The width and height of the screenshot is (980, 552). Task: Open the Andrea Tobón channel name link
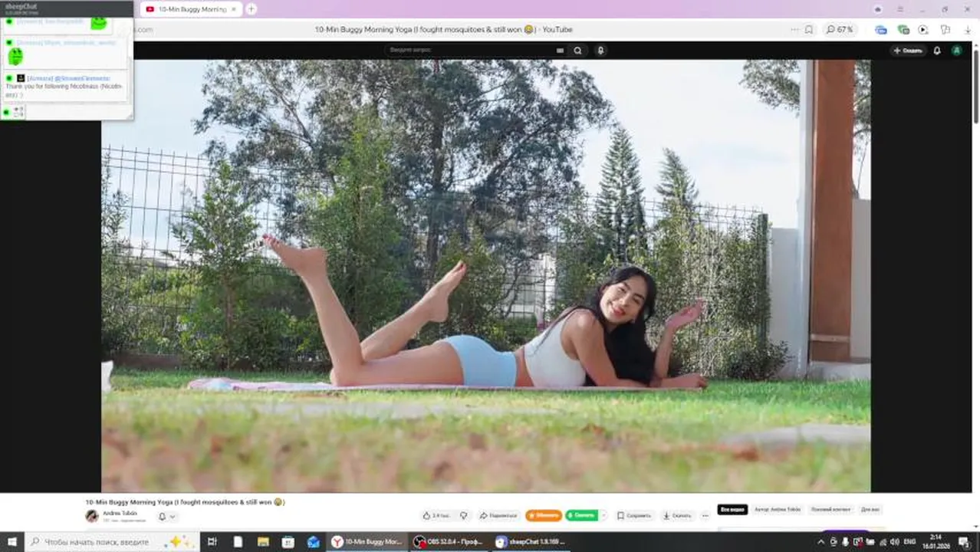tap(120, 513)
